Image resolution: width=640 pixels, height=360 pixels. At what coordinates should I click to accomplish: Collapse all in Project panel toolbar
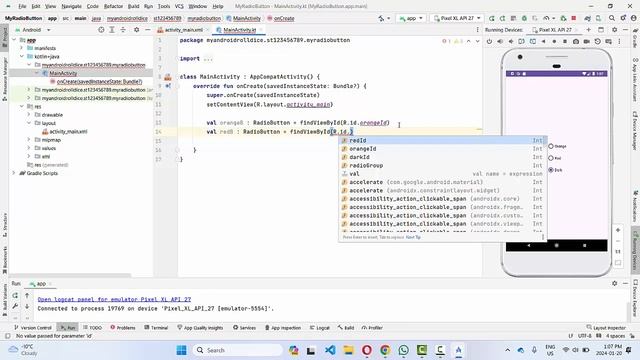click(x=123, y=30)
